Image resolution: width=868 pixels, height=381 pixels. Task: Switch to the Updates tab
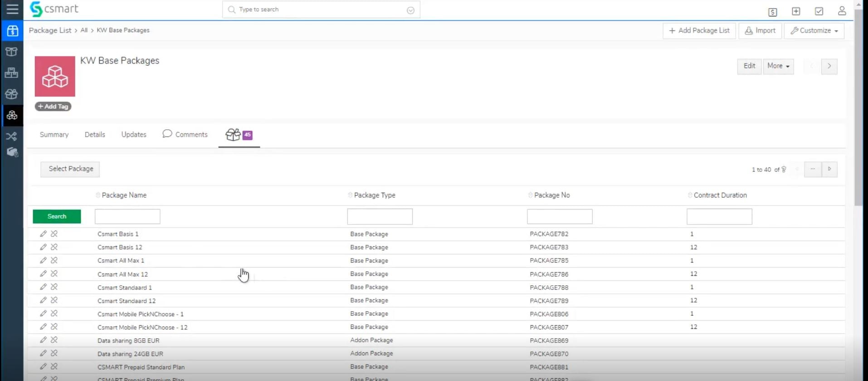point(134,135)
